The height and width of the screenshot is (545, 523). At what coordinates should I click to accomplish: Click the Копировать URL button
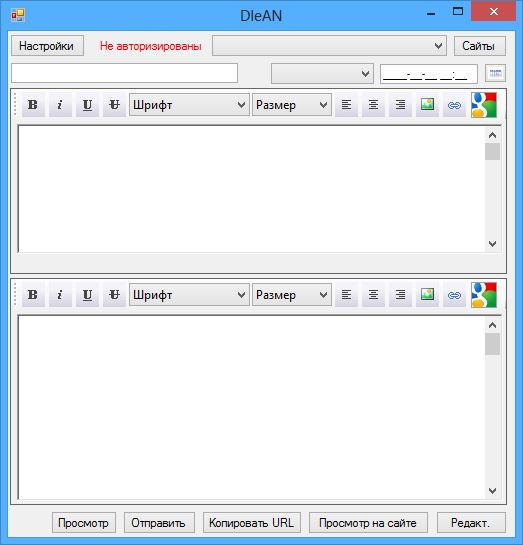pos(252,522)
